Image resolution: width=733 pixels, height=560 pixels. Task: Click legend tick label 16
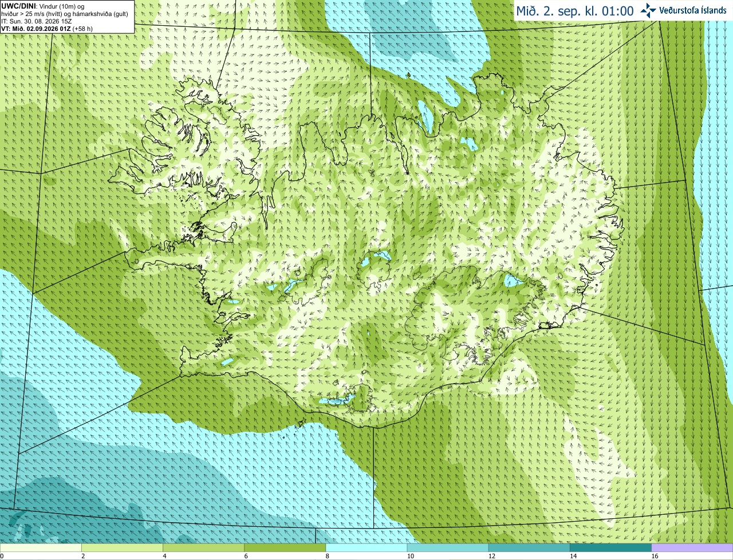click(655, 556)
